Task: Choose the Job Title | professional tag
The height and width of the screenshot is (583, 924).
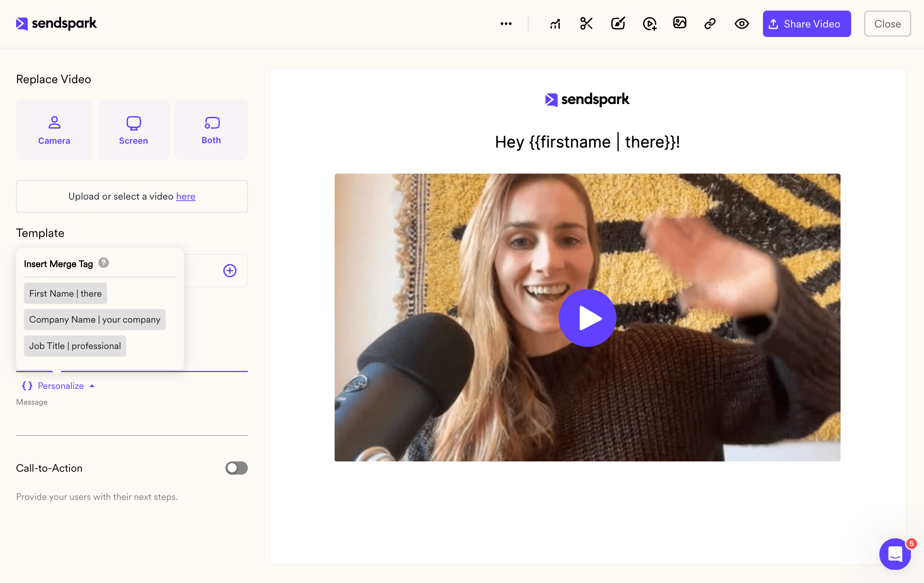Action: 75,346
